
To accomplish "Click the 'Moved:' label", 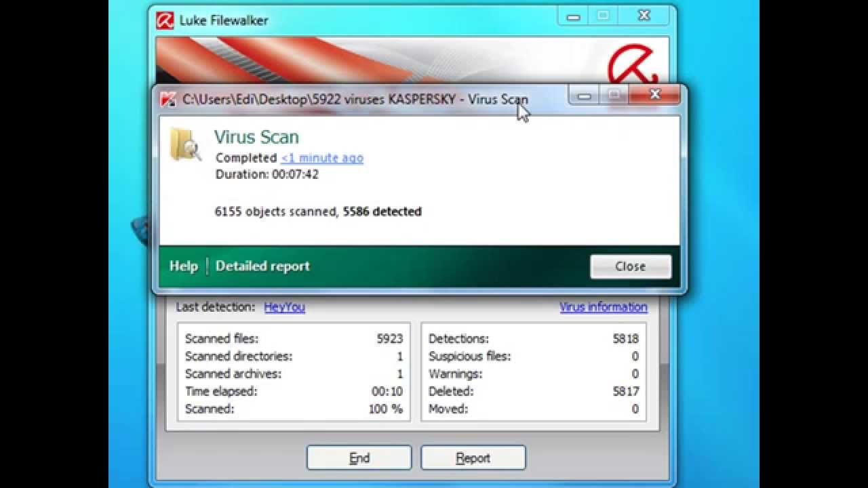I will tap(448, 409).
